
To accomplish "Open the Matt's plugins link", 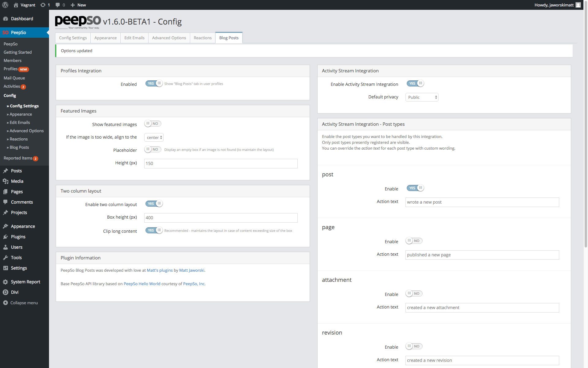I will 160,270.
